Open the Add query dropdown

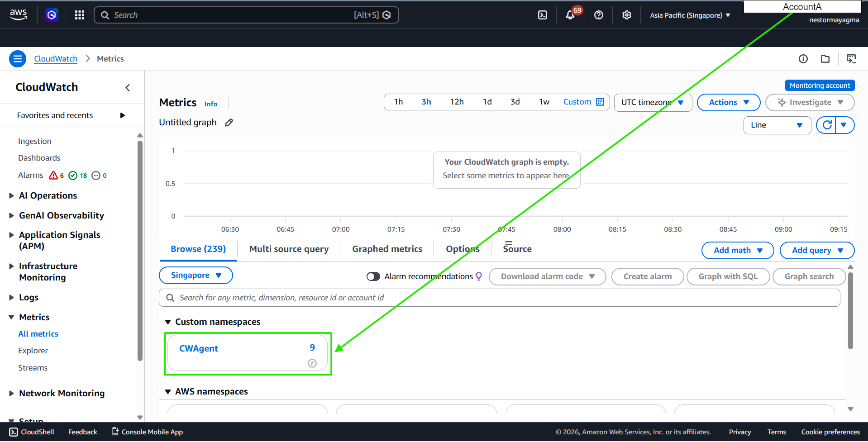click(x=817, y=251)
